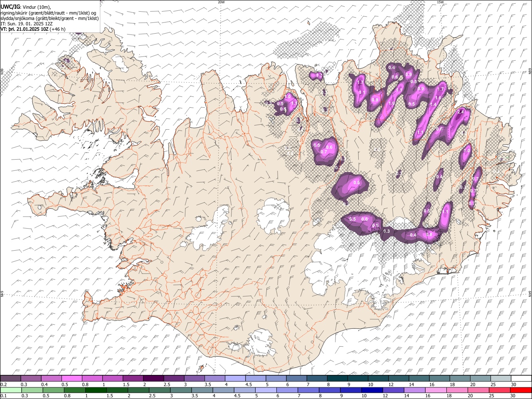Click the 2.4 snowfall value on map
532x399 pixels.
461,112
